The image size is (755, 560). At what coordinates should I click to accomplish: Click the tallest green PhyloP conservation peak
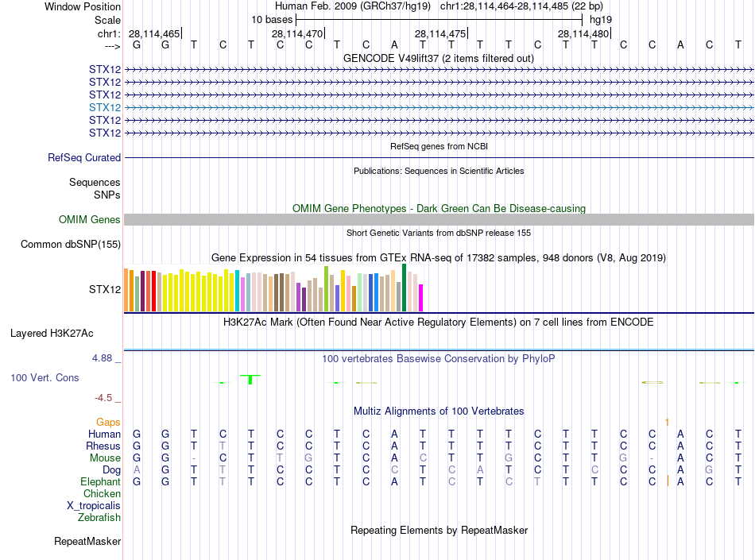[250, 379]
